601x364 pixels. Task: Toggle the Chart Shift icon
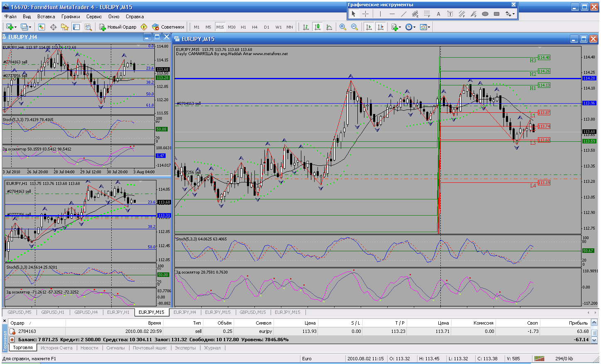coord(380,27)
